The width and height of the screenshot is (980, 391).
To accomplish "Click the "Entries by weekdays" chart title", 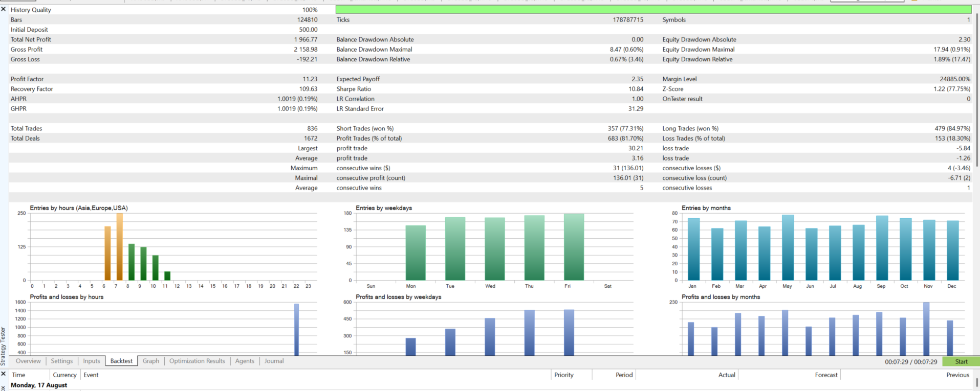I will pyautogui.click(x=384, y=208).
